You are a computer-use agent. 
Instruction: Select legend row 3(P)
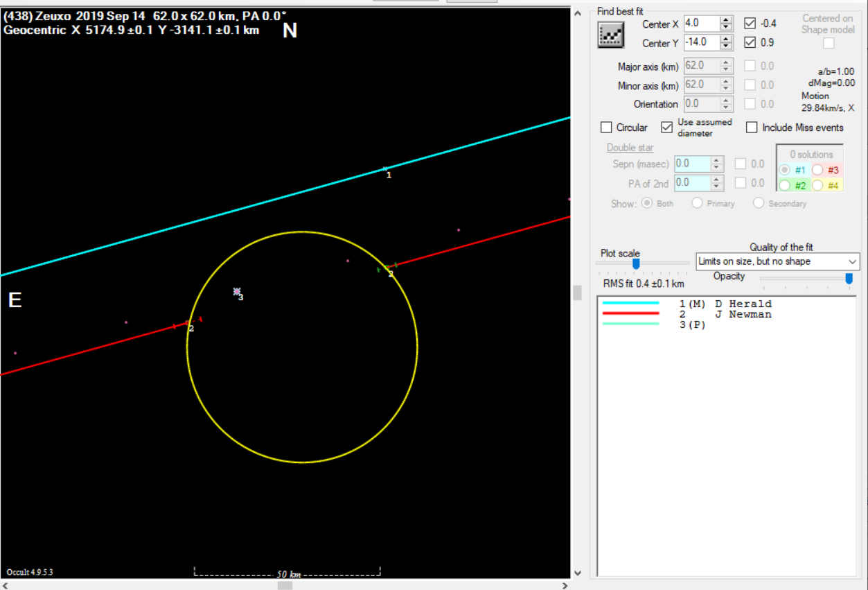coord(725,325)
